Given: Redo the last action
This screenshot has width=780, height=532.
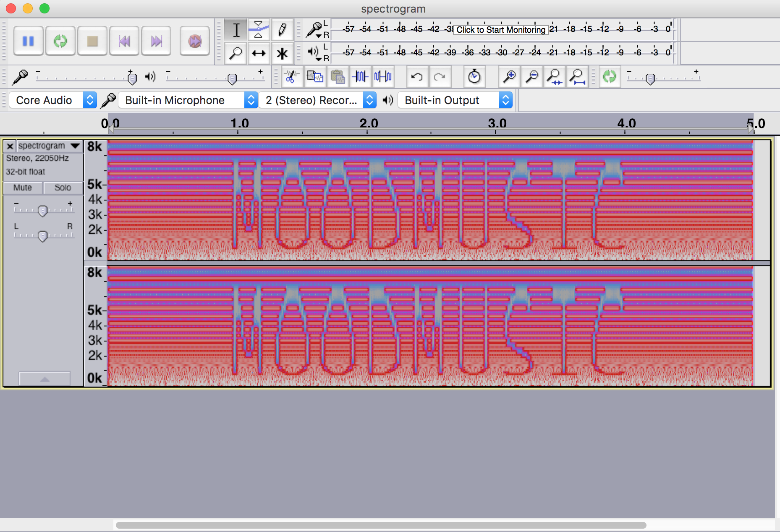Looking at the screenshot, I should coord(440,77).
